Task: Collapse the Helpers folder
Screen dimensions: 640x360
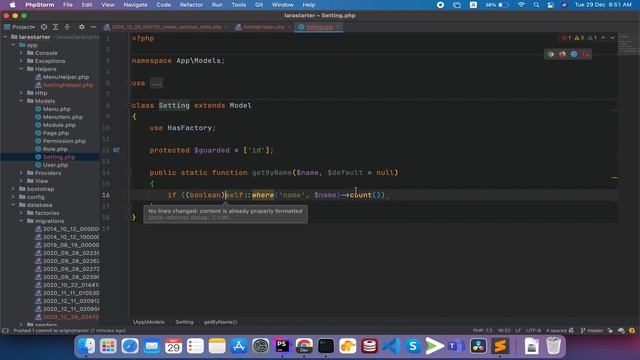Action: coord(21,69)
